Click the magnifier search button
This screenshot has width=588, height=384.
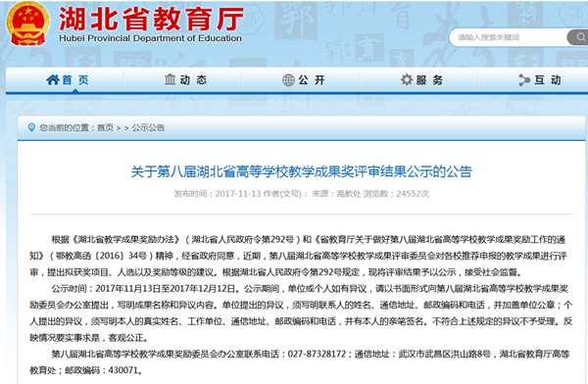[578, 37]
